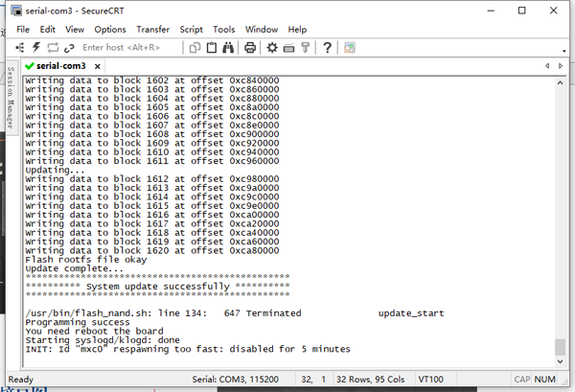Click 'Serial: COM3, 115200' in status bar

(236, 380)
